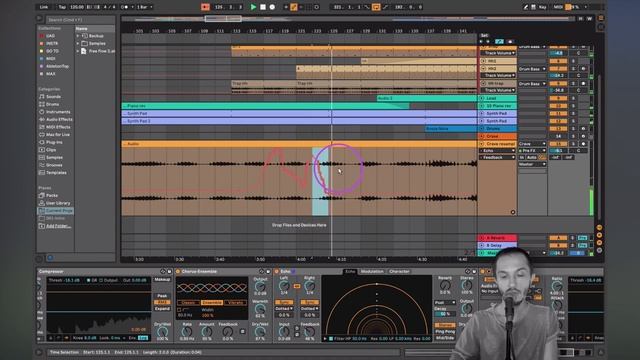Viewport: 640px width, 360px height.
Task: Click the Link button
Action: tap(44, 7)
